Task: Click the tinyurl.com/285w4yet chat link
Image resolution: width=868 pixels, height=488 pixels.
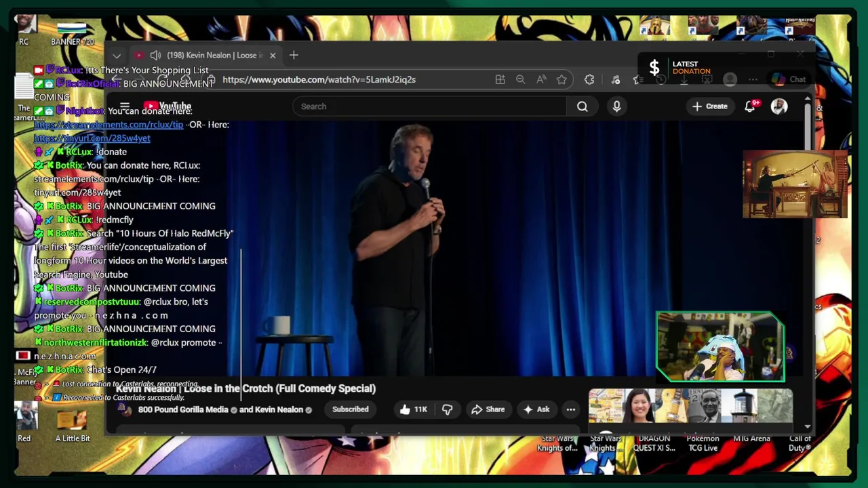Action: 92,138
